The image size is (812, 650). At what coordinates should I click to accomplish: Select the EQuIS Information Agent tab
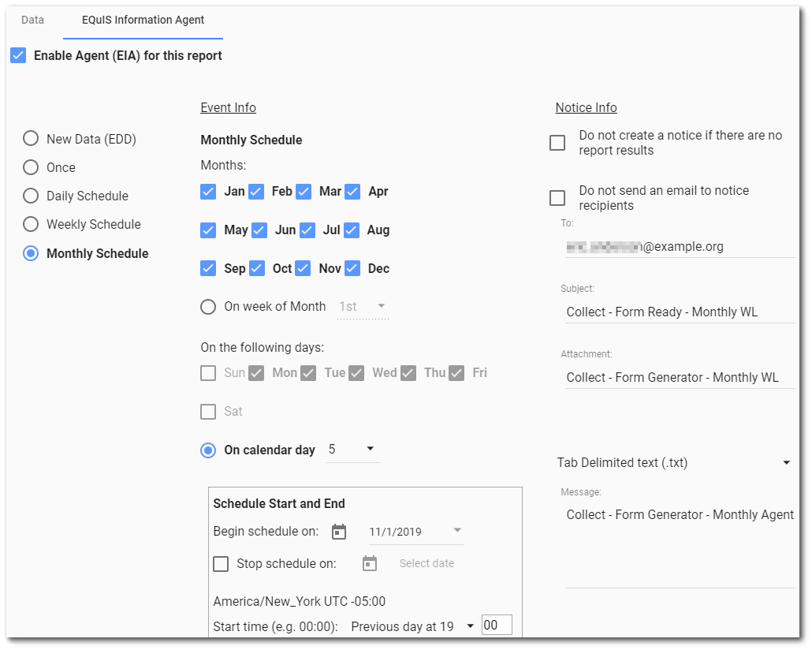pos(143,21)
